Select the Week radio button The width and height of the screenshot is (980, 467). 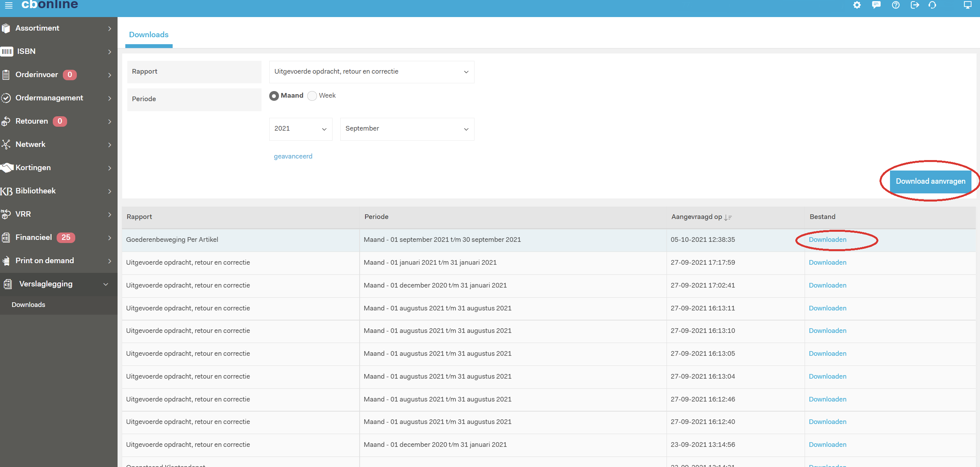pos(312,96)
